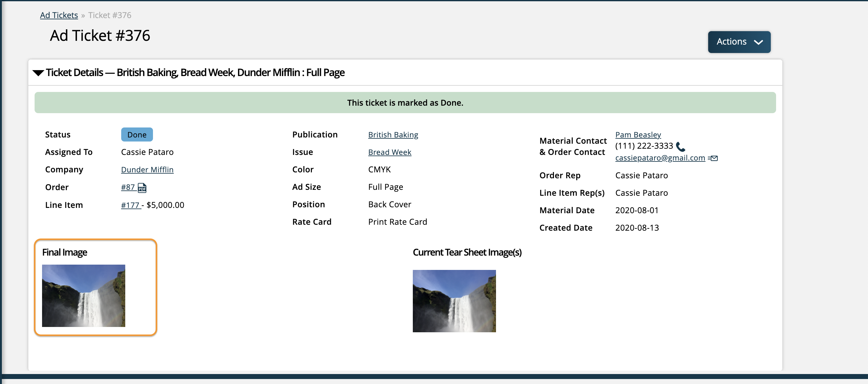Open the British Baking publication link
Image resolution: width=868 pixels, height=384 pixels.
click(393, 134)
